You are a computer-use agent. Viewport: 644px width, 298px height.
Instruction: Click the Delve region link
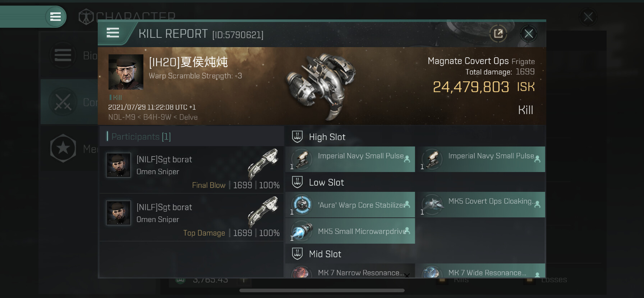point(188,117)
